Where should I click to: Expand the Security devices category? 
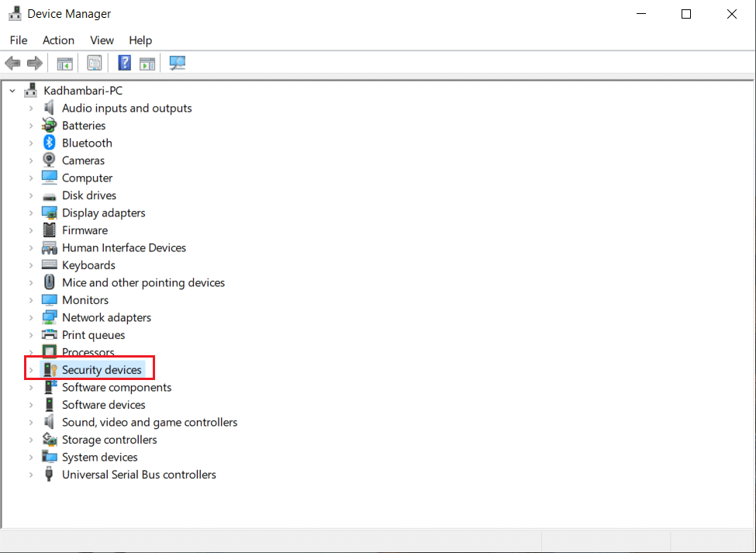tap(31, 370)
